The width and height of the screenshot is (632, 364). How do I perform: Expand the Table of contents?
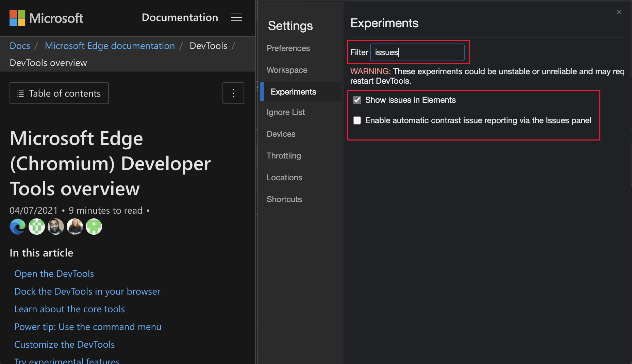click(x=59, y=93)
